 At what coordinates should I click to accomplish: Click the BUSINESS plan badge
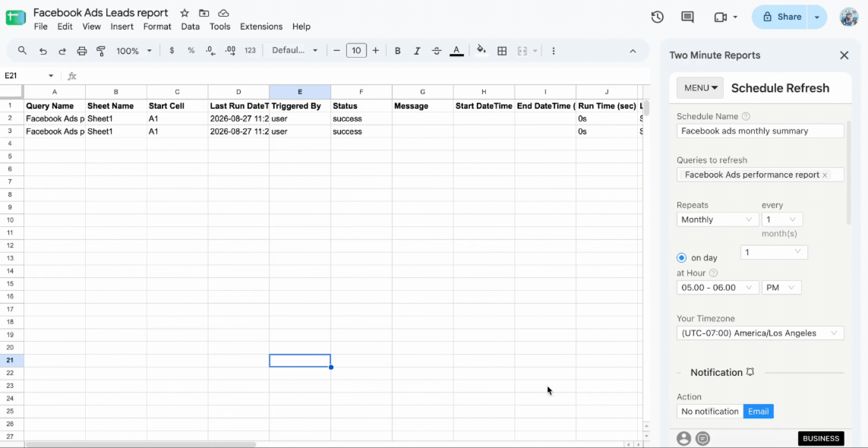tap(821, 439)
